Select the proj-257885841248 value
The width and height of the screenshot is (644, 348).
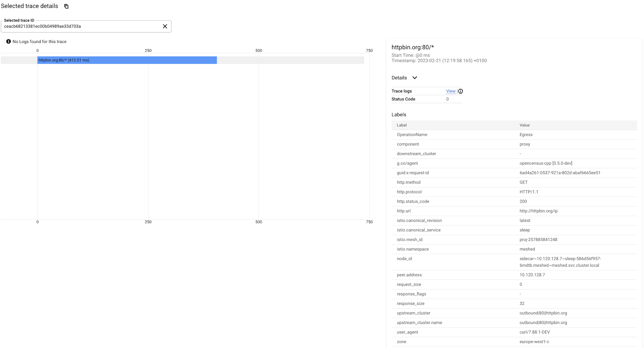coord(538,240)
